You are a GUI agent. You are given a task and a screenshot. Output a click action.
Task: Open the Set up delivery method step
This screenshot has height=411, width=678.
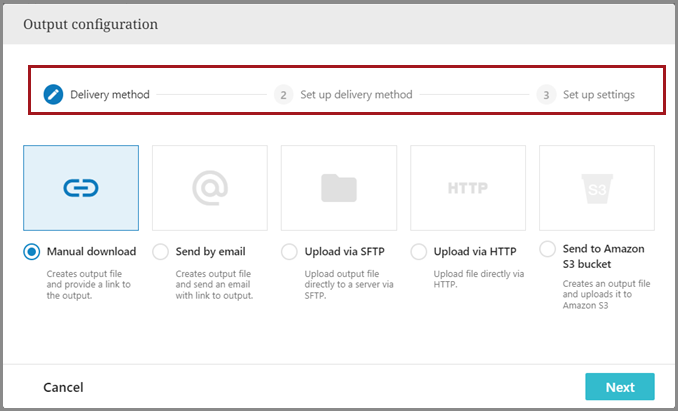pyautogui.click(x=356, y=95)
